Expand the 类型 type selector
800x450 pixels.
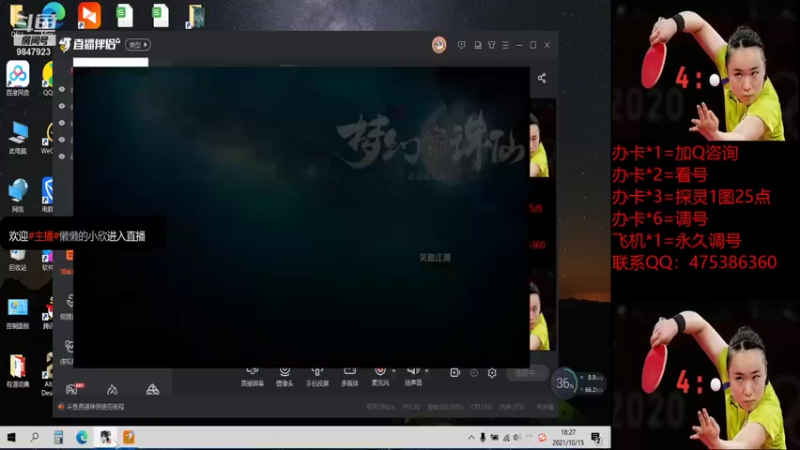(x=138, y=45)
